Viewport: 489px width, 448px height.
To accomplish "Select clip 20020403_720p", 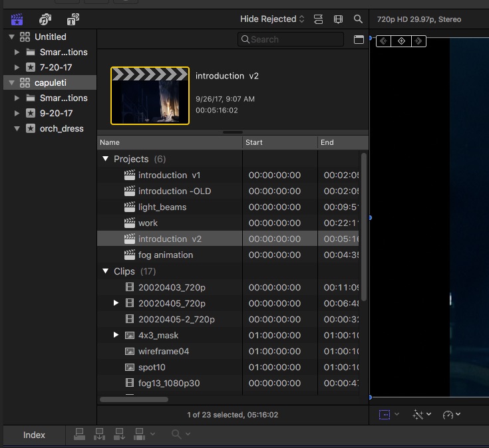I will [x=228, y=287].
